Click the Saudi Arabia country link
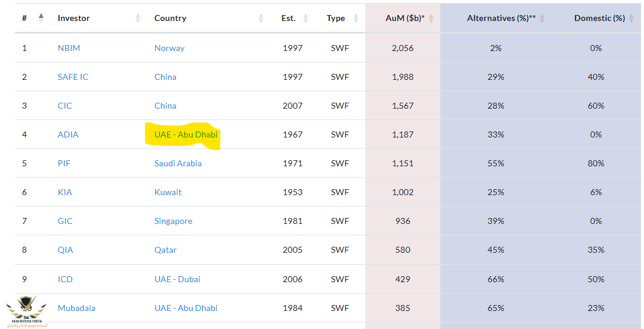This screenshot has width=644, height=329. point(178,163)
